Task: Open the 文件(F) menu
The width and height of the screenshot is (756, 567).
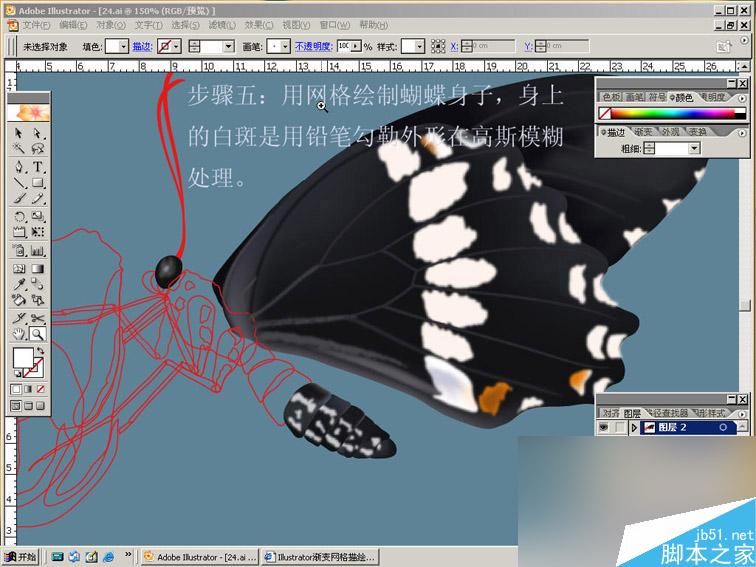Action: click(x=36, y=25)
